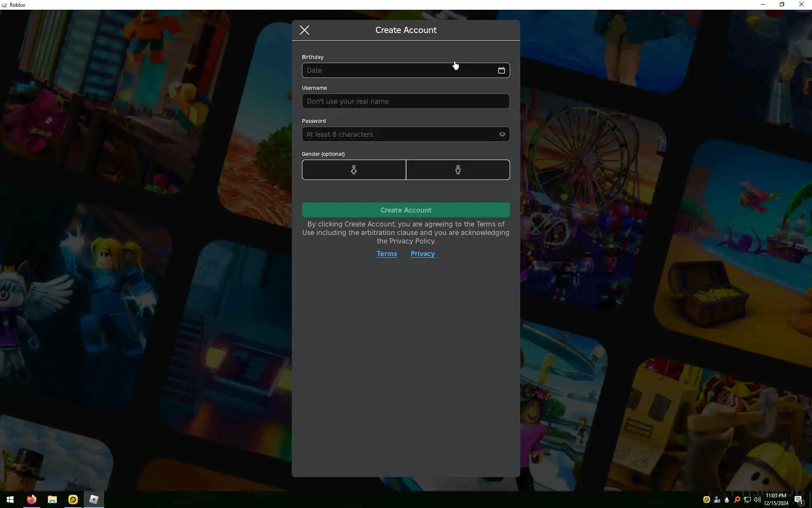The height and width of the screenshot is (508, 812).
Task: Open the birthday calendar picker icon
Action: pos(501,70)
